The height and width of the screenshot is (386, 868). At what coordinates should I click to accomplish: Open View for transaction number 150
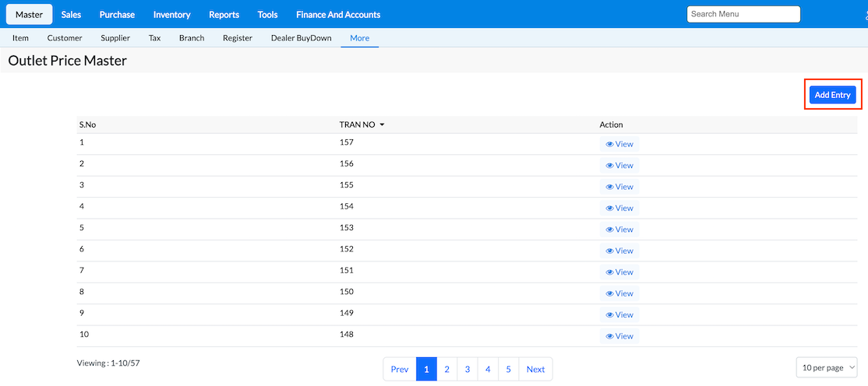coord(619,293)
